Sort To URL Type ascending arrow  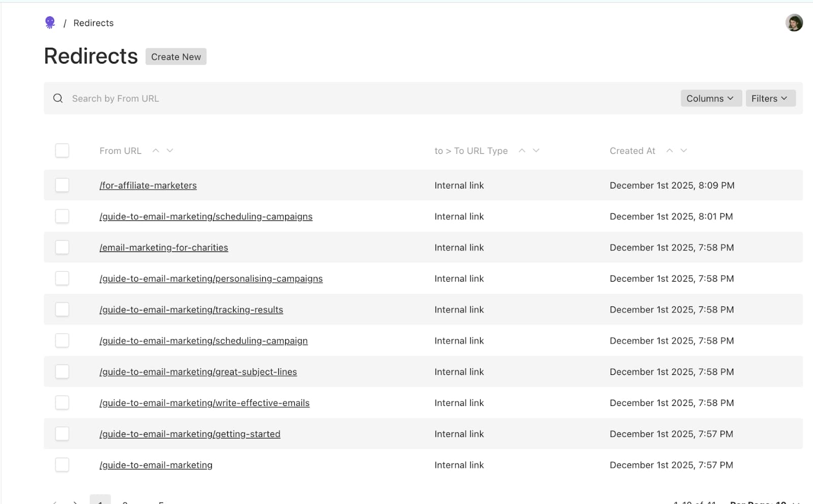pos(522,150)
